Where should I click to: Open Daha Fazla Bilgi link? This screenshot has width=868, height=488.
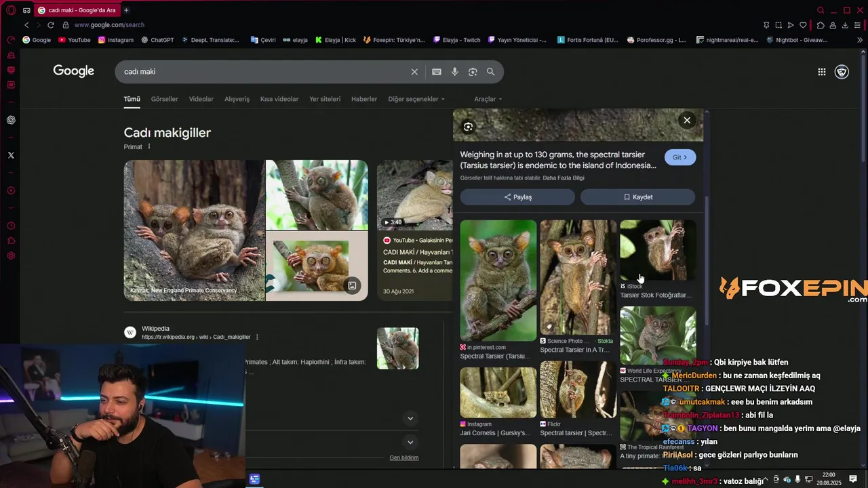pos(563,178)
